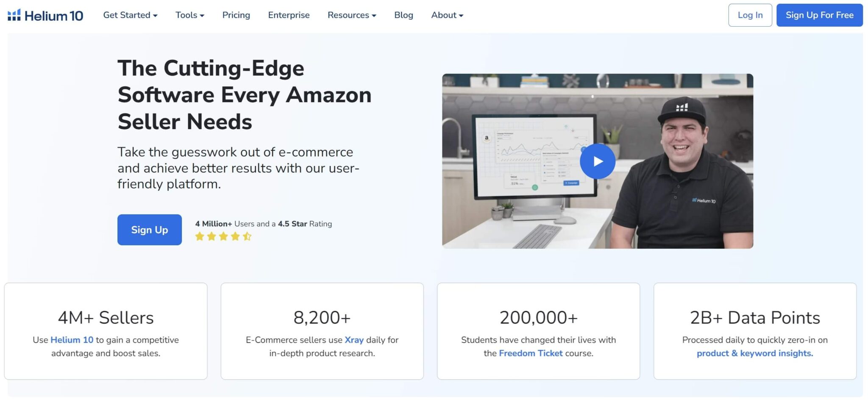Click the blue Sign Up hero button

click(150, 230)
